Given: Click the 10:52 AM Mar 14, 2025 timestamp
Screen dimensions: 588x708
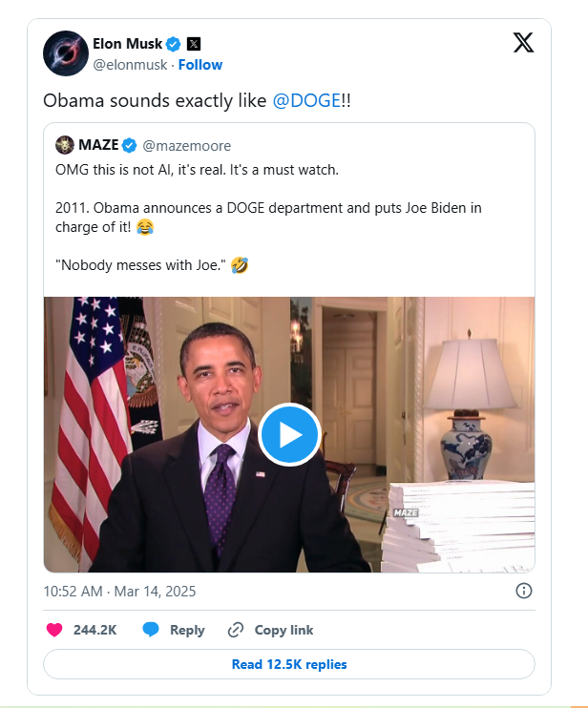Looking at the screenshot, I should 119,591.
